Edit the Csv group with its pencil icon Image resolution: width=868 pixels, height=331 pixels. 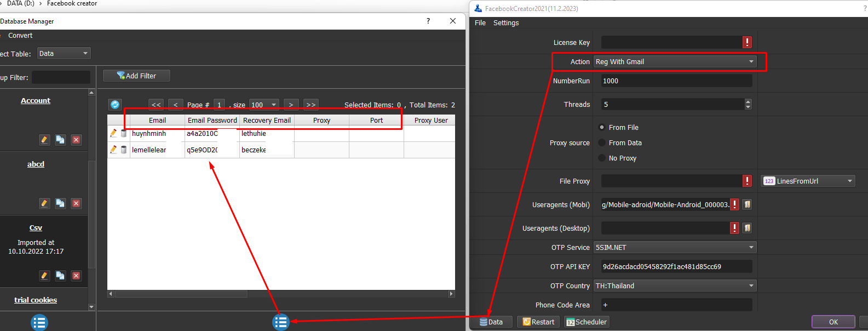click(x=44, y=276)
